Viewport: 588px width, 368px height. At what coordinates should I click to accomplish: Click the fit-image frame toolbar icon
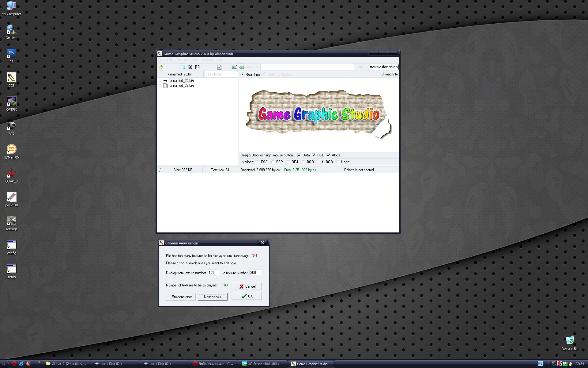click(234, 67)
